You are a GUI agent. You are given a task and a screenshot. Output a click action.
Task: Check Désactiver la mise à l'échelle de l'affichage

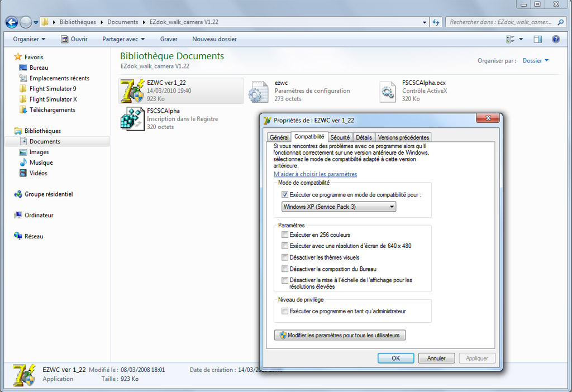(285, 280)
